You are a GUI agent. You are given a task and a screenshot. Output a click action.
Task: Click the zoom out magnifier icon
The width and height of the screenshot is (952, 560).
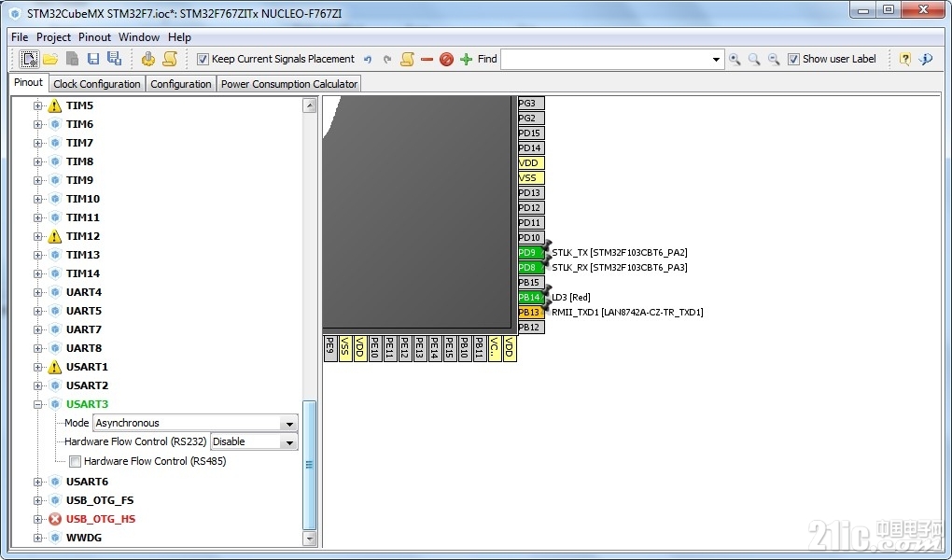point(774,59)
